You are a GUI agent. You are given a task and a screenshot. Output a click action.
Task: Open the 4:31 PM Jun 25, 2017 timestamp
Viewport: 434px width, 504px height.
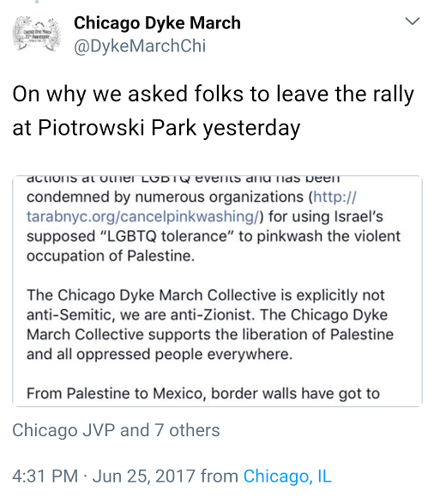coord(104,477)
